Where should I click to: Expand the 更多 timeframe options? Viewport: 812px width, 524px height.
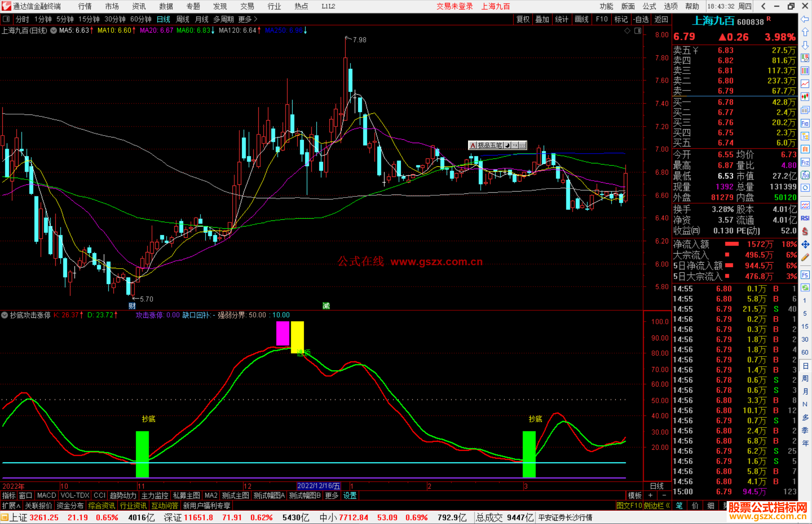point(247,19)
